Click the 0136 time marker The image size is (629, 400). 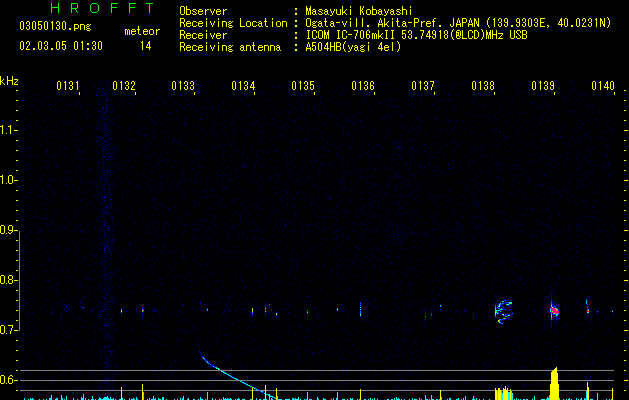(x=363, y=86)
